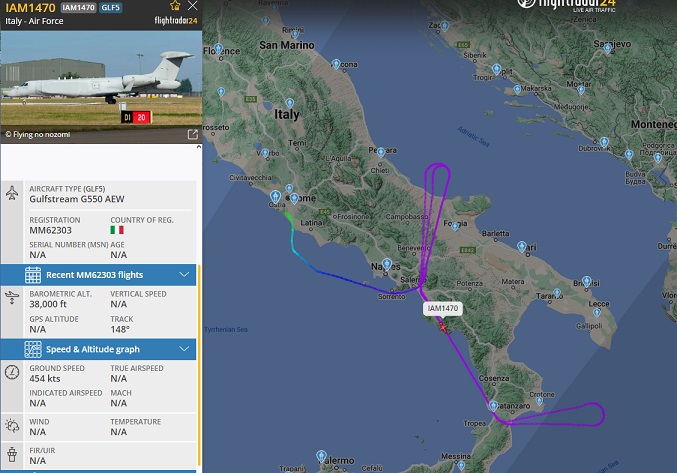Click the IAM1470 callsign badge in header
677x473 pixels.
(78, 8)
